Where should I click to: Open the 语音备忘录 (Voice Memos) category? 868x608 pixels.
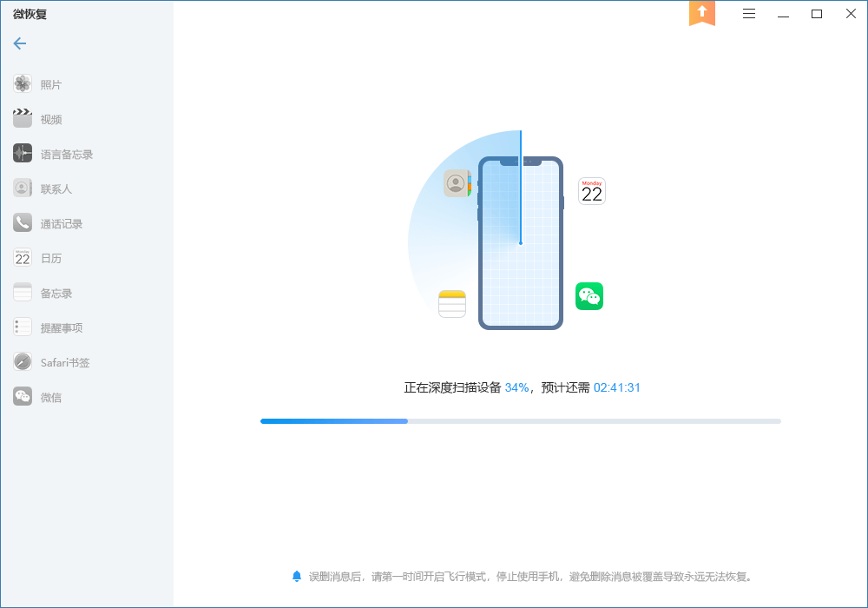(x=52, y=153)
